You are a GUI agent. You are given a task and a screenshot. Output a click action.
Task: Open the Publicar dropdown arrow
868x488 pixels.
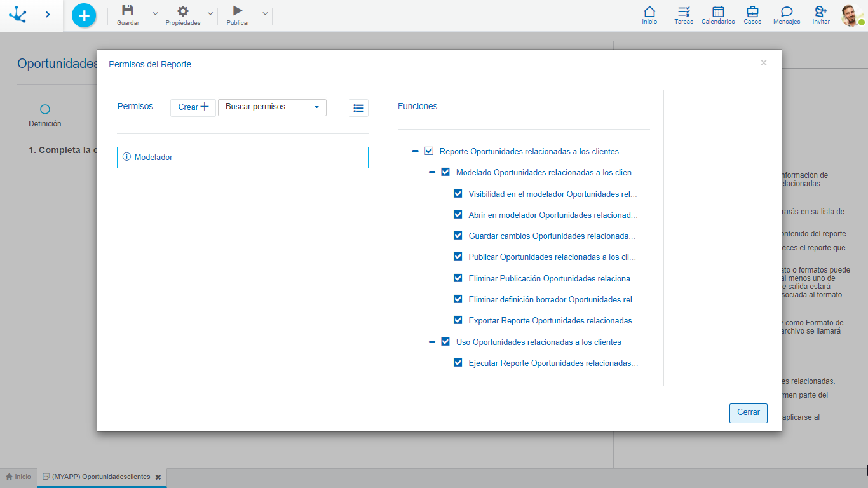click(265, 13)
